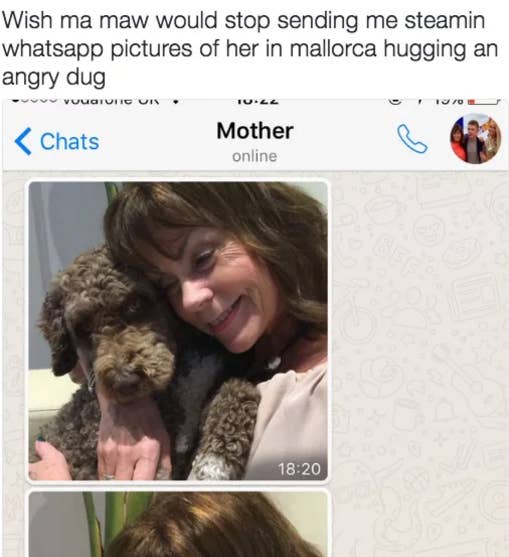Viewport: 509px width, 557px height.
Task: Tap the clock in the status bar
Action: click(258, 101)
